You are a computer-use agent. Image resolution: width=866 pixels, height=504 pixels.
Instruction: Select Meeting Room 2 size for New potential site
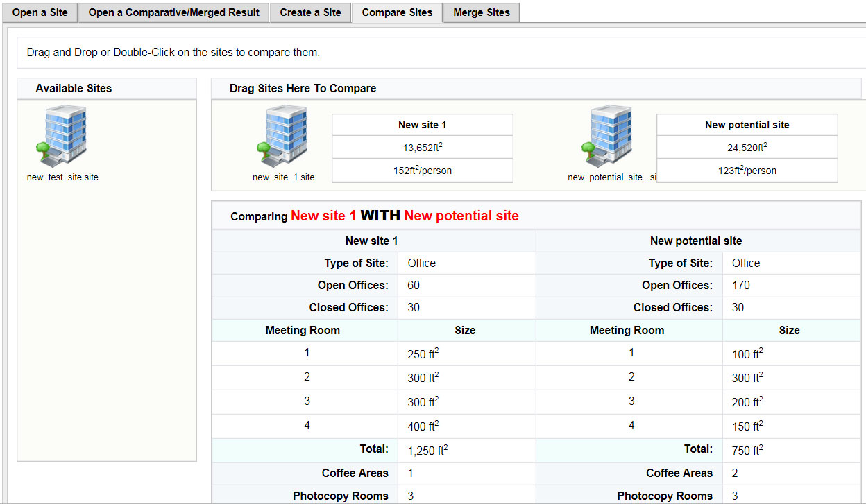click(747, 378)
